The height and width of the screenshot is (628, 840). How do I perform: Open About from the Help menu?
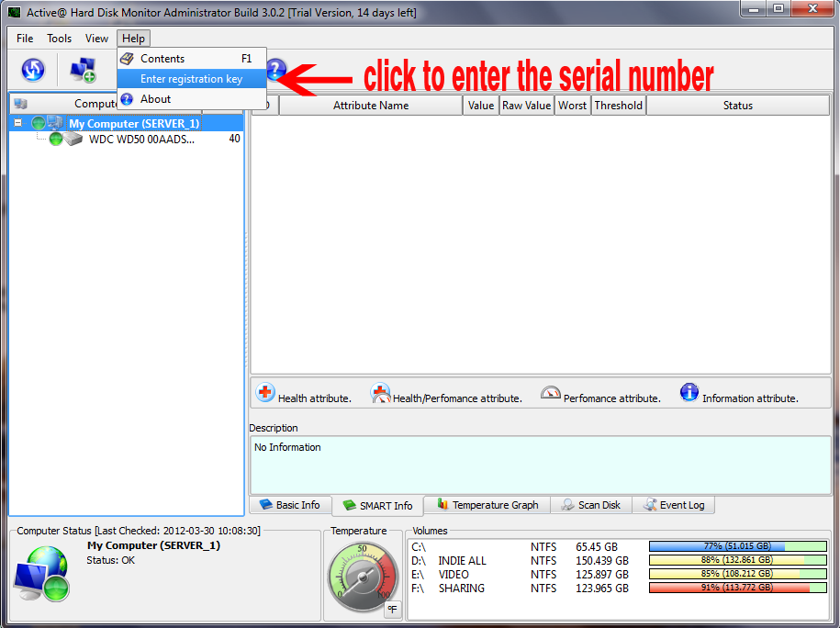192,99
